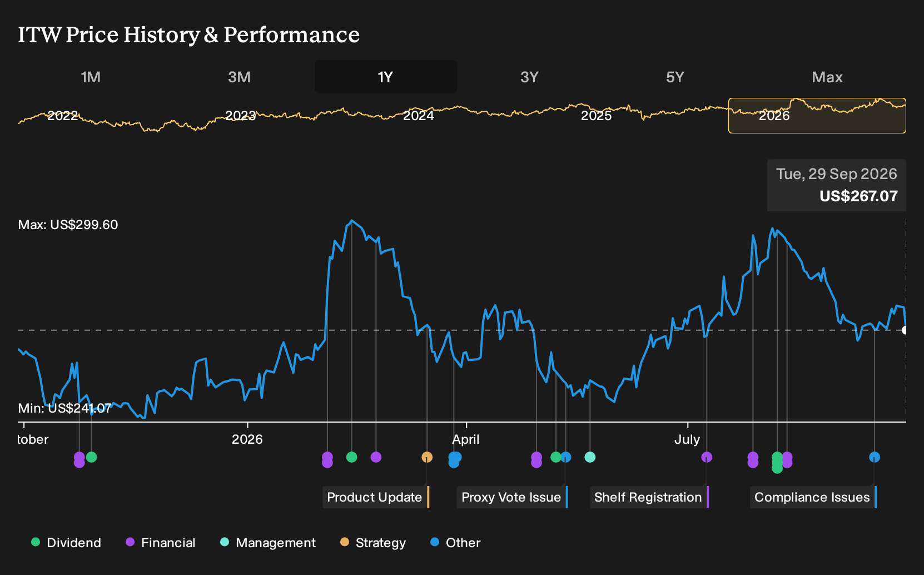Click the orange Strategy event dot
The image size is (924, 575).
pyautogui.click(x=427, y=457)
